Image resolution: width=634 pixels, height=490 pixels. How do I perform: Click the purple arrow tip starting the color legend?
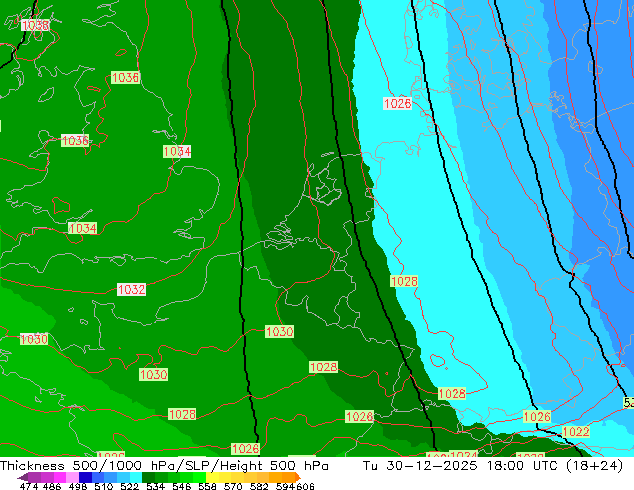tap(23, 477)
